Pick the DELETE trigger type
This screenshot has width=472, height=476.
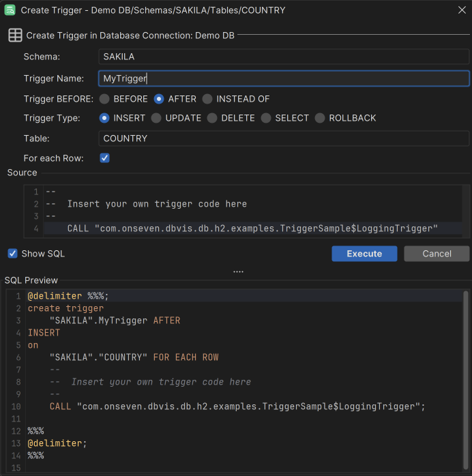pyautogui.click(x=212, y=118)
